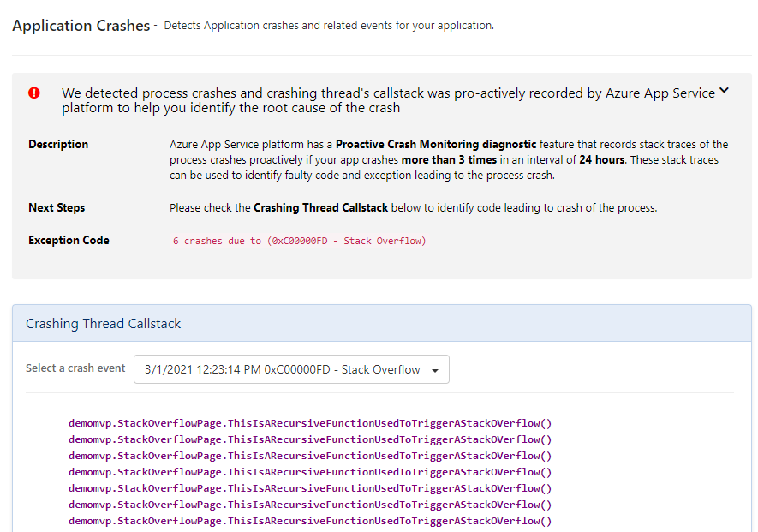The height and width of the screenshot is (532, 758).
Task: Click the Select a crash event label
Action: click(x=75, y=368)
